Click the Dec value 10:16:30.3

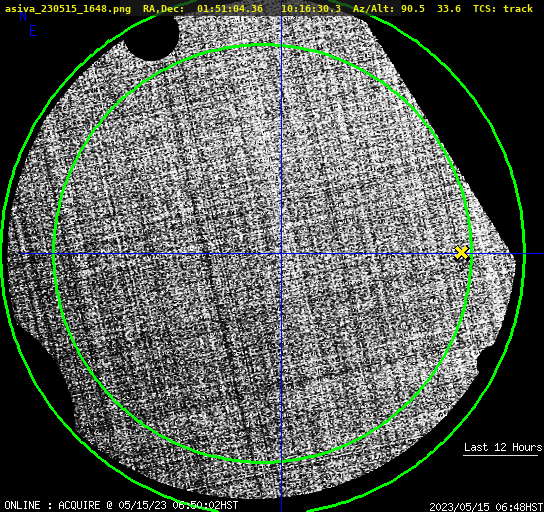(311, 8)
